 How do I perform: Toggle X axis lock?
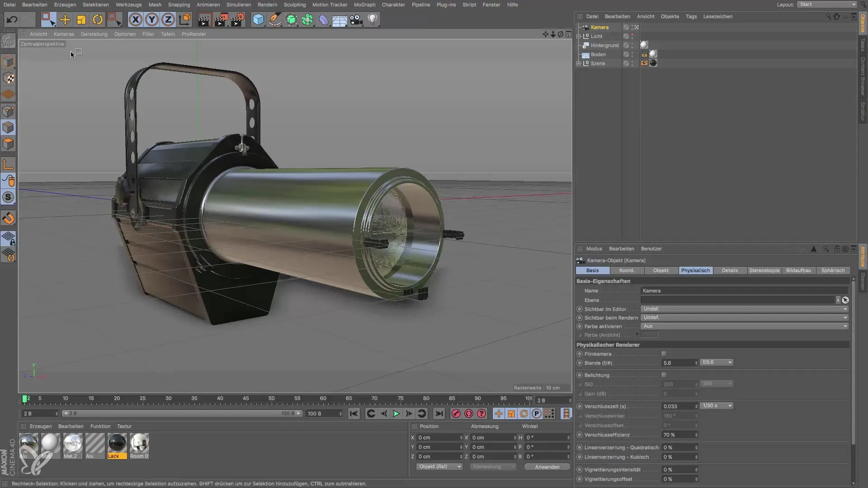point(136,19)
